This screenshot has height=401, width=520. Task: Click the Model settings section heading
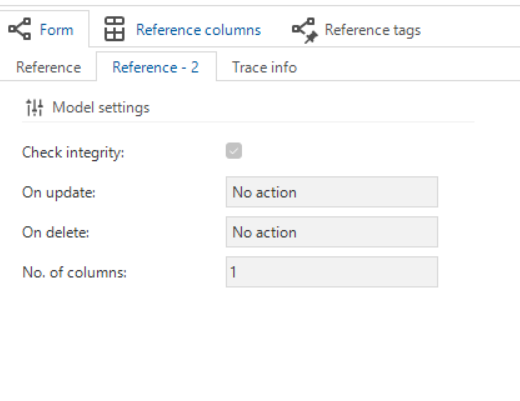[x=101, y=108]
